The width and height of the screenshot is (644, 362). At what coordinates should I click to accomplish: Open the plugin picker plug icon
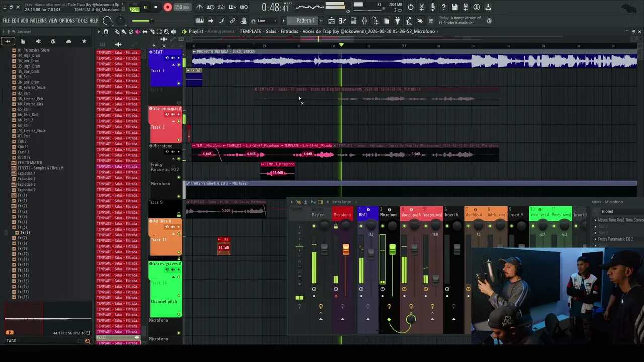[x=397, y=21]
